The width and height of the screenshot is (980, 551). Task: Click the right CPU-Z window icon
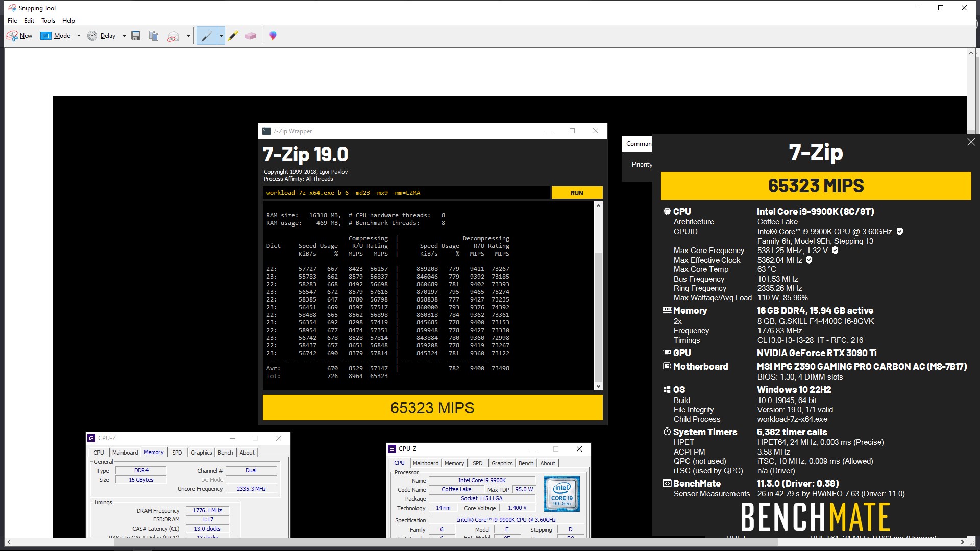tap(393, 449)
